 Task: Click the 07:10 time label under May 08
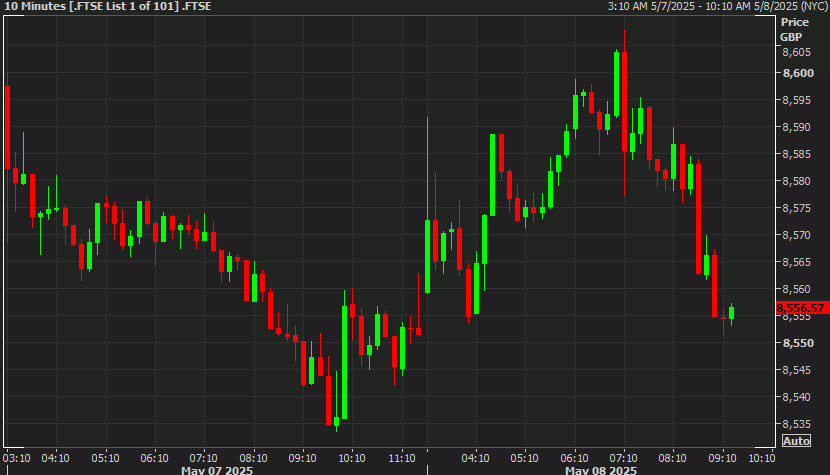[623, 458]
